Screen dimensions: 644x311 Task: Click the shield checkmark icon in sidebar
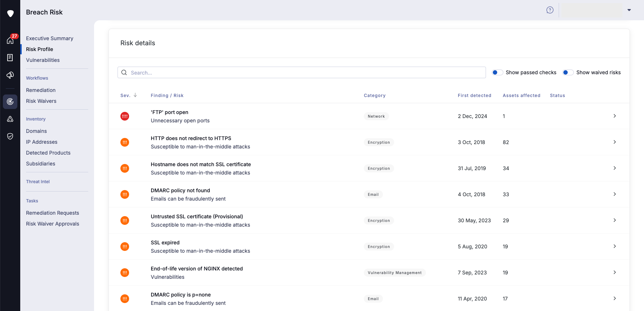10,136
